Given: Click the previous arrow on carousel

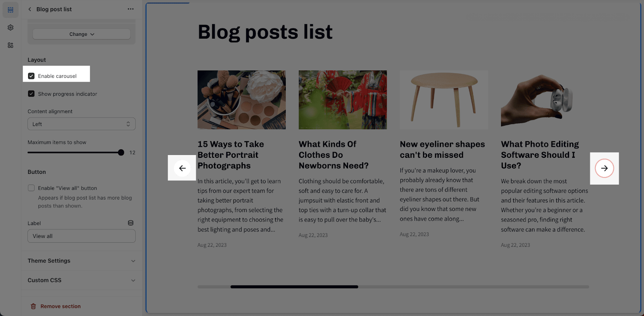Looking at the screenshot, I should click(182, 168).
